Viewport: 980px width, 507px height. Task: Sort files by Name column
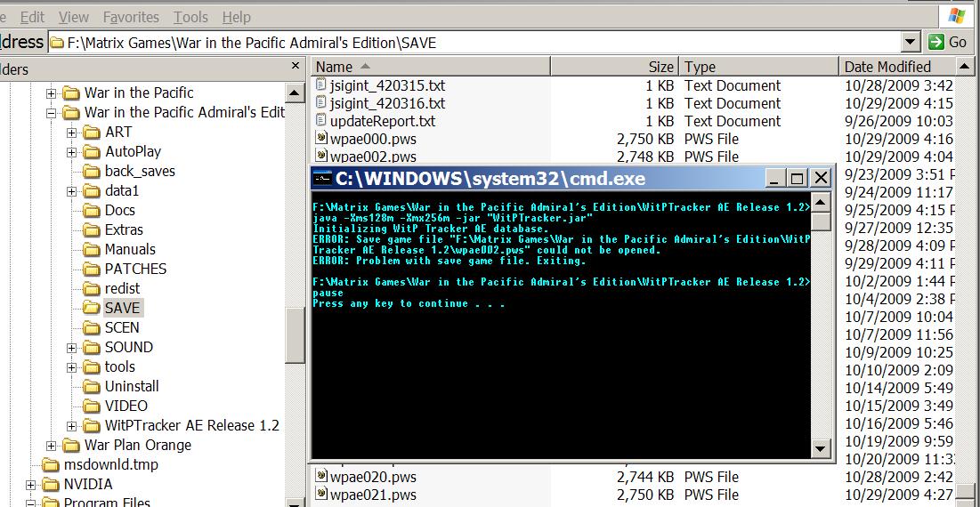(x=430, y=66)
